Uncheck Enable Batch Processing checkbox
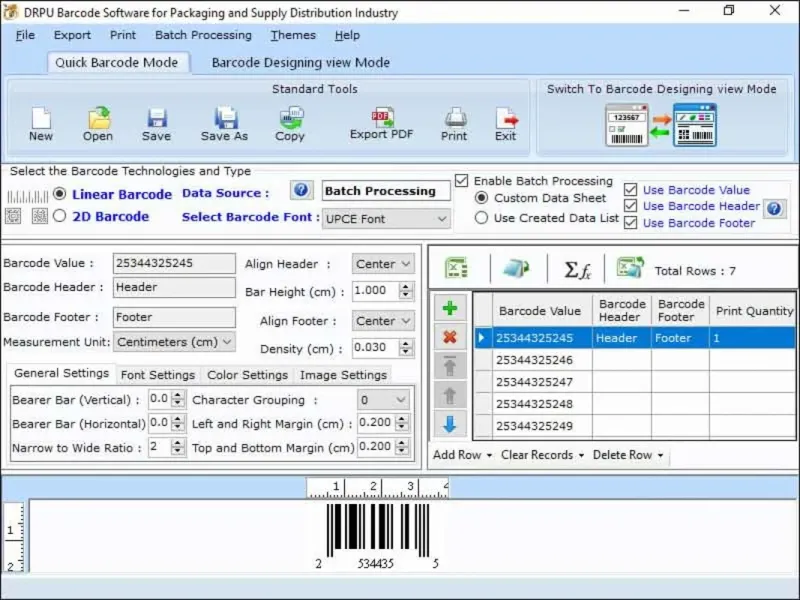800x600 pixels. tap(461, 181)
